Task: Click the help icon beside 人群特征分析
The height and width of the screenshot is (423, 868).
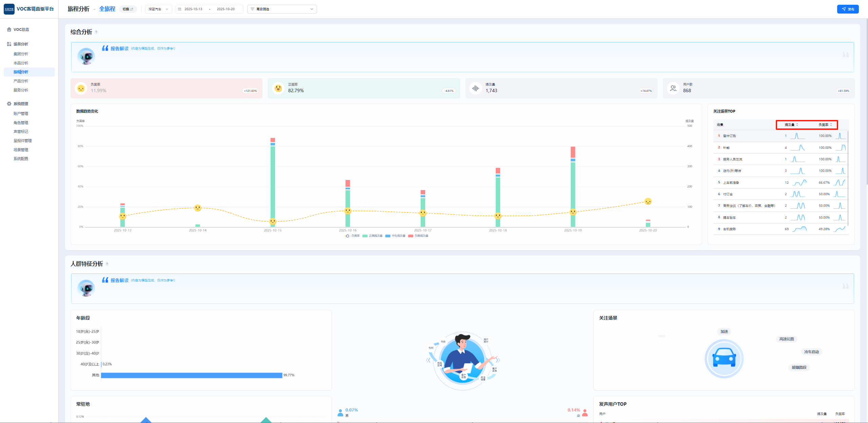Action: point(107,264)
